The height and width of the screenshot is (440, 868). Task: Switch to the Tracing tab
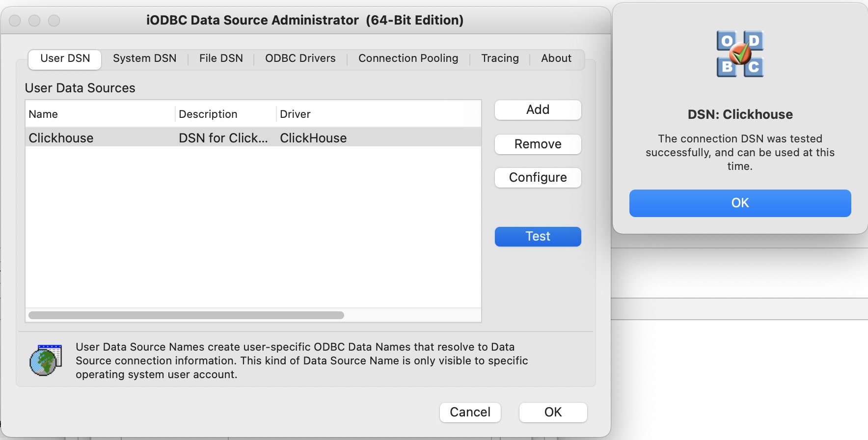click(500, 58)
